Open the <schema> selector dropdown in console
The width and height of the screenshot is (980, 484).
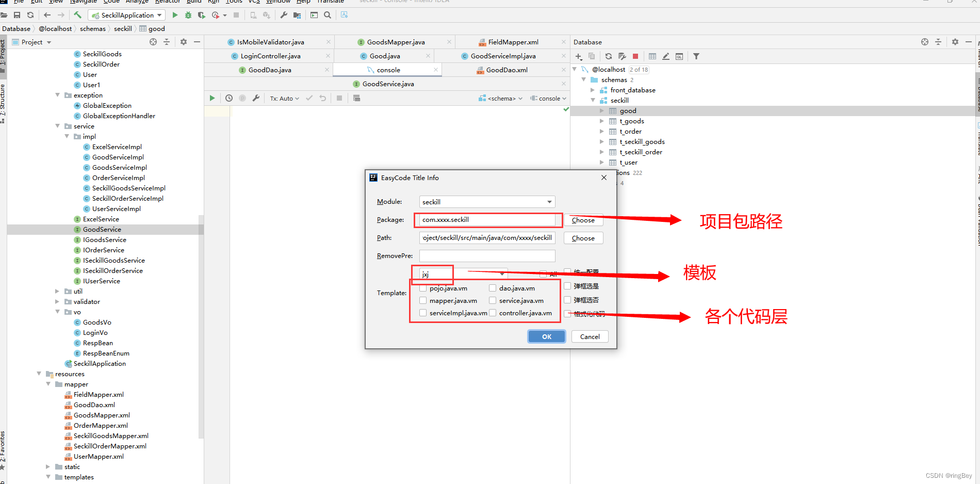click(x=500, y=98)
